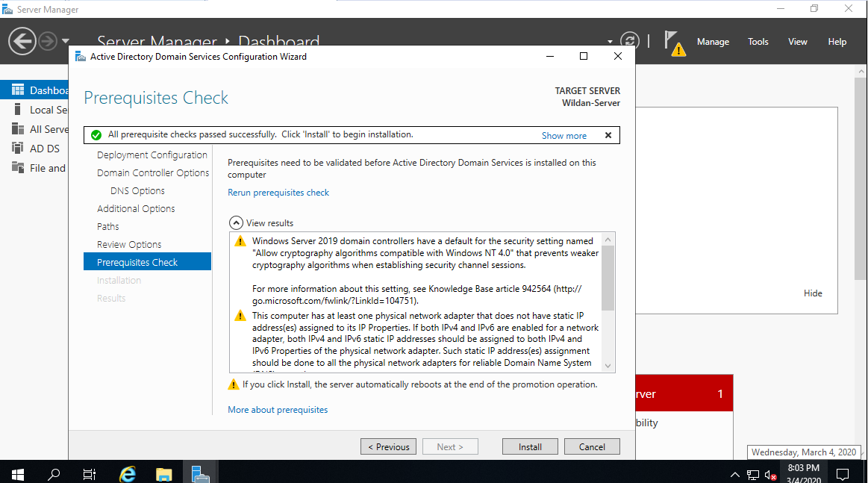The height and width of the screenshot is (483, 868).
Task: Open the Manage menu
Action: click(713, 42)
